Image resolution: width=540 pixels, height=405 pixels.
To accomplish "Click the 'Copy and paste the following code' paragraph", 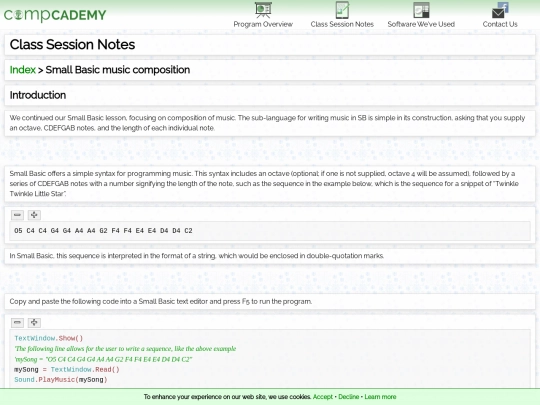I will tap(161, 302).
